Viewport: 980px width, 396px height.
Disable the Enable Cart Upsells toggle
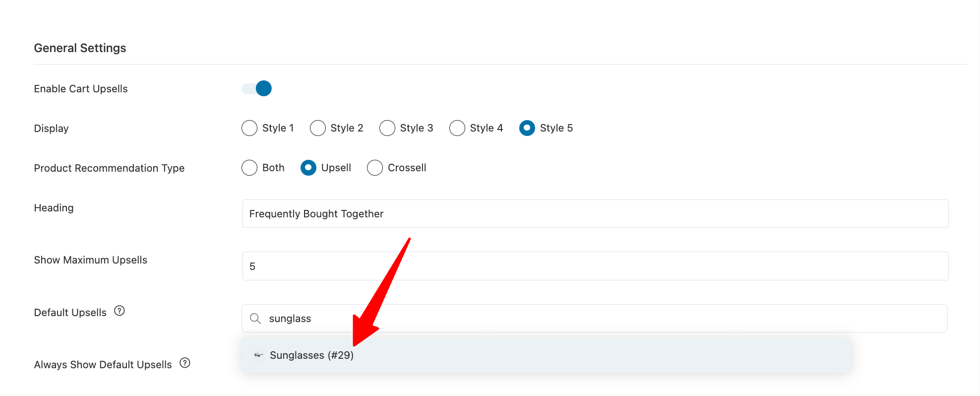(256, 88)
